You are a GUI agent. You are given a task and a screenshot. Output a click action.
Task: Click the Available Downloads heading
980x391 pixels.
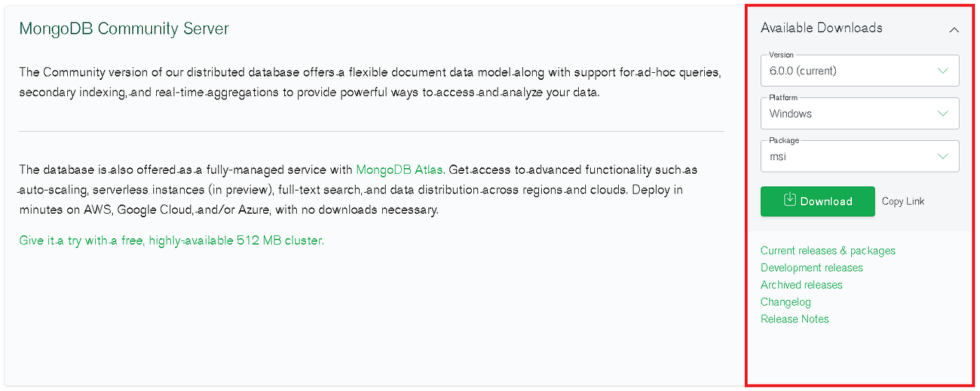click(821, 28)
